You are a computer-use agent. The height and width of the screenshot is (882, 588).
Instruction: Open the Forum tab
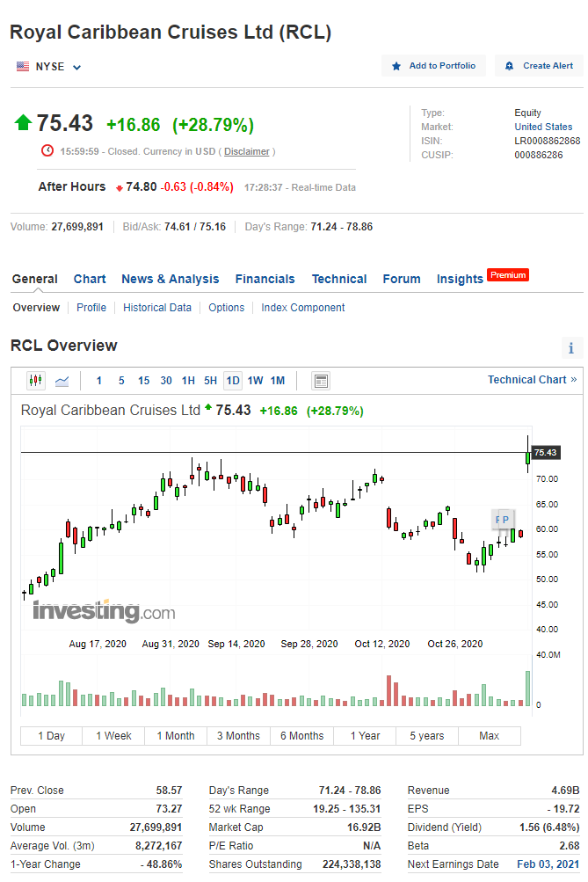402,279
